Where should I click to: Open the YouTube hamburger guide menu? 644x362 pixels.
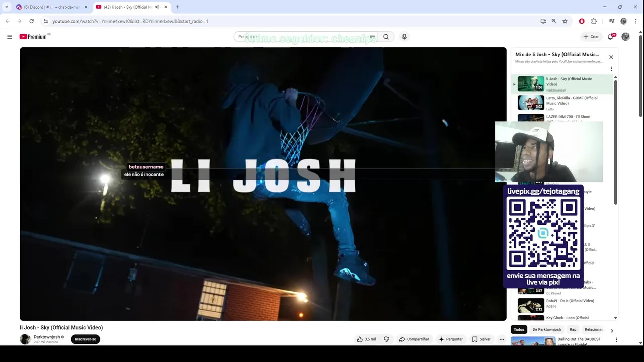[9, 37]
